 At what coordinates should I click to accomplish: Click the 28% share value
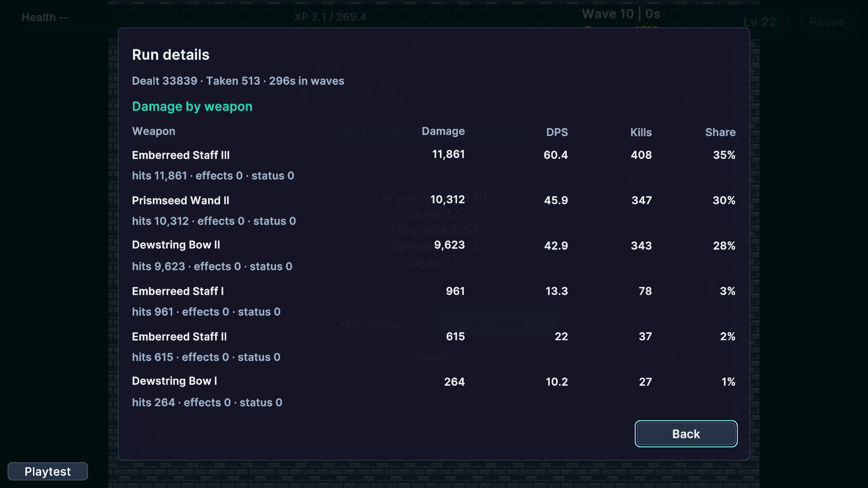pos(724,246)
